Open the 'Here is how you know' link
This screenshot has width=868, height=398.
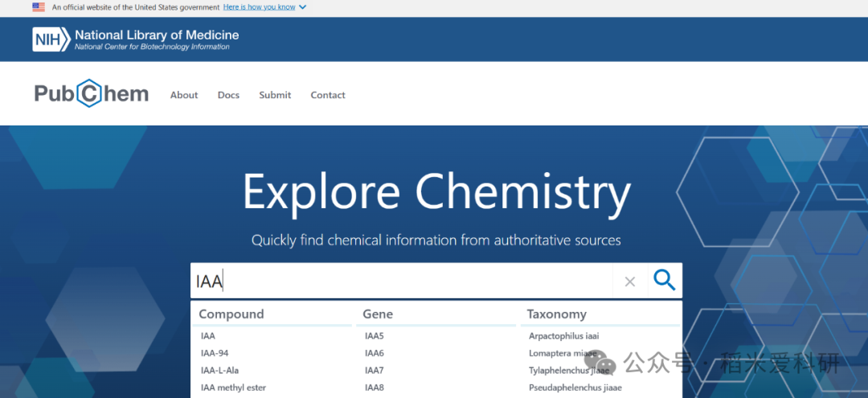pos(259,7)
